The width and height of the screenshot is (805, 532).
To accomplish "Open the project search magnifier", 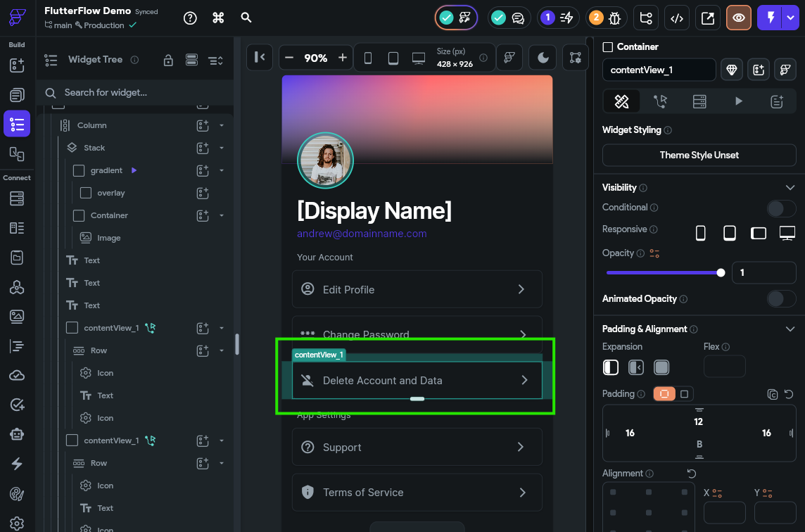I will 246,18.
